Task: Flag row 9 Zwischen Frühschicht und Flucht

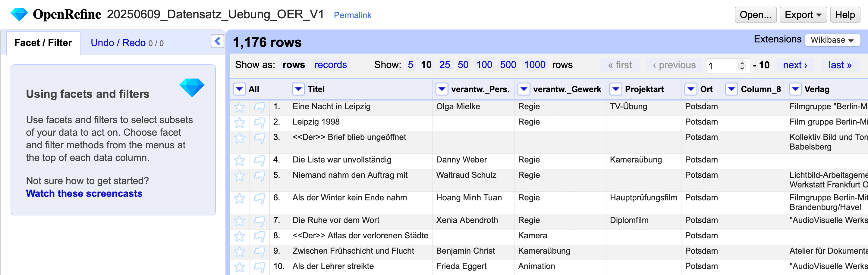Action: [x=259, y=252]
